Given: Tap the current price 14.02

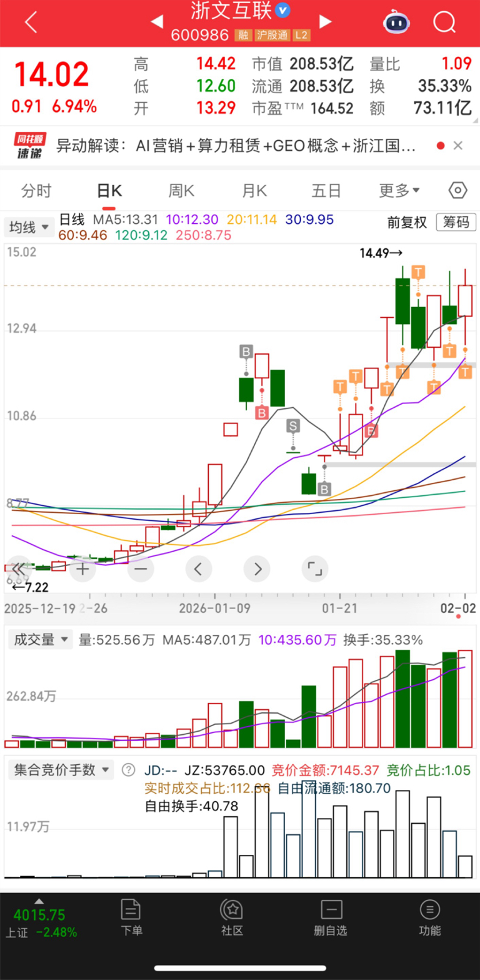Looking at the screenshot, I should [x=51, y=75].
